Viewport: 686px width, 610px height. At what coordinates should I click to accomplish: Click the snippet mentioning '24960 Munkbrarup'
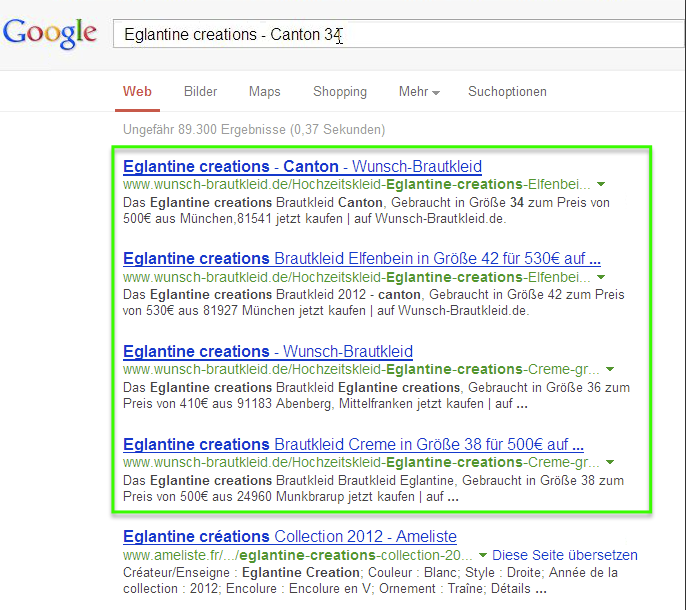pos(373,488)
